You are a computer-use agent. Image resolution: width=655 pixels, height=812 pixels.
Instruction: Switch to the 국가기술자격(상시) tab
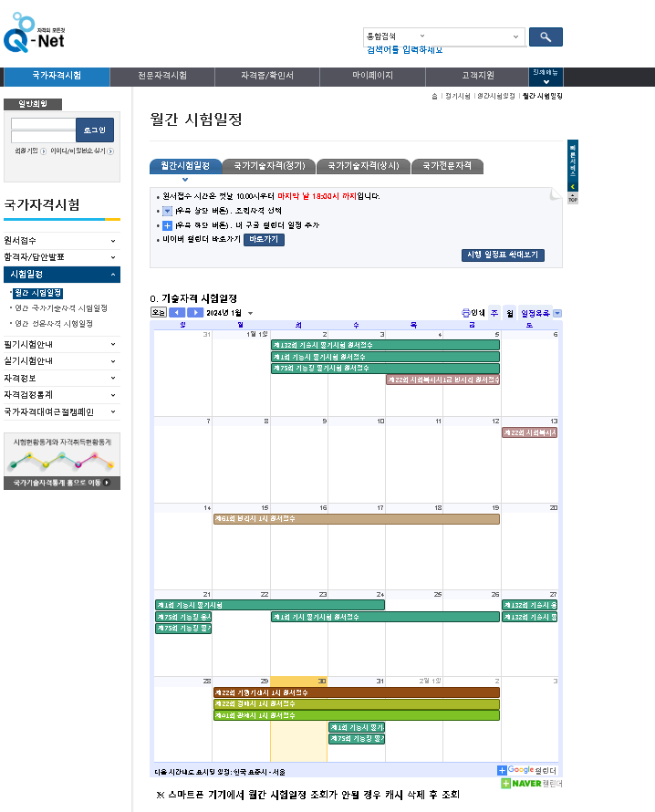click(x=363, y=166)
